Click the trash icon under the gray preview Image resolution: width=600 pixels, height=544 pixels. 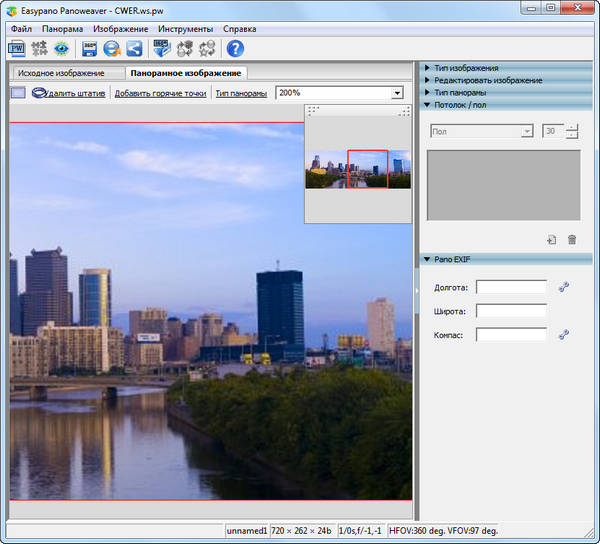[572, 240]
